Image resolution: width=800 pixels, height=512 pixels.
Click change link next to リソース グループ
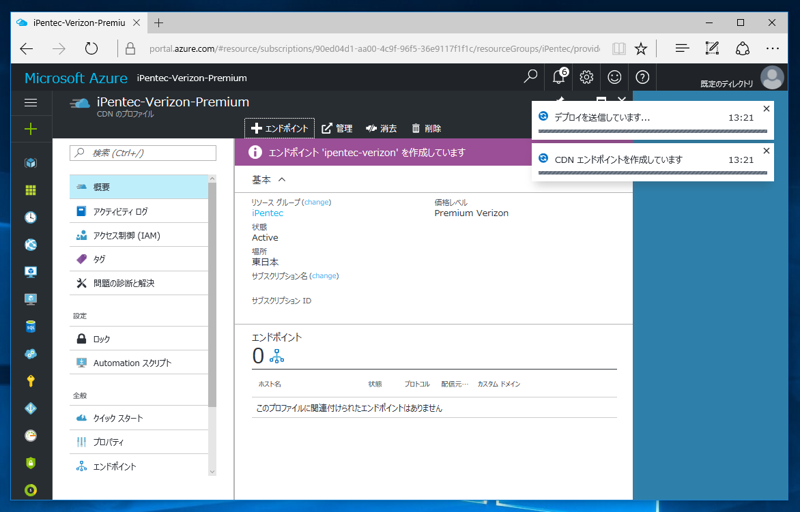coord(316,202)
